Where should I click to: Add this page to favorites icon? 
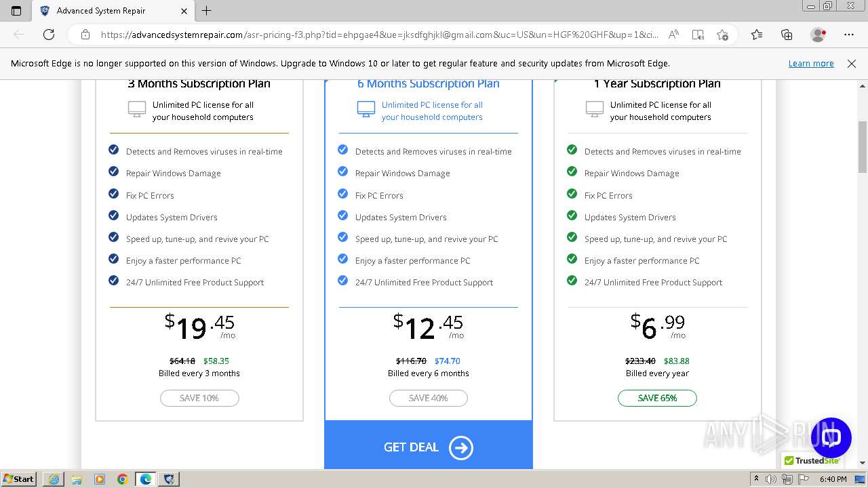pyautogui.click(x=722, y=35)
